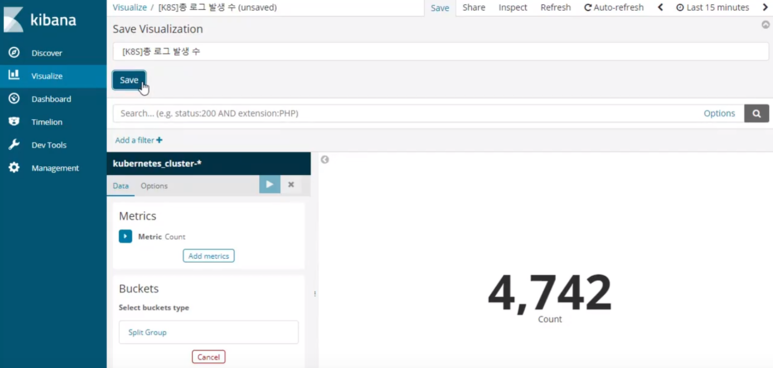Focus the visualization title input field
Screen dimensions: 773x368
(x=440, y=51)
